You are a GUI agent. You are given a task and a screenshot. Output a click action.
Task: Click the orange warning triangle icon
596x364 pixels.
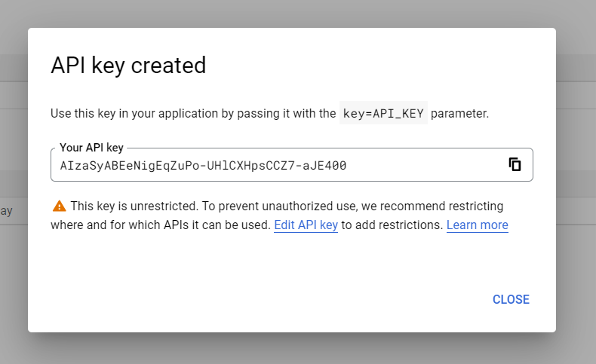[59, 206]
